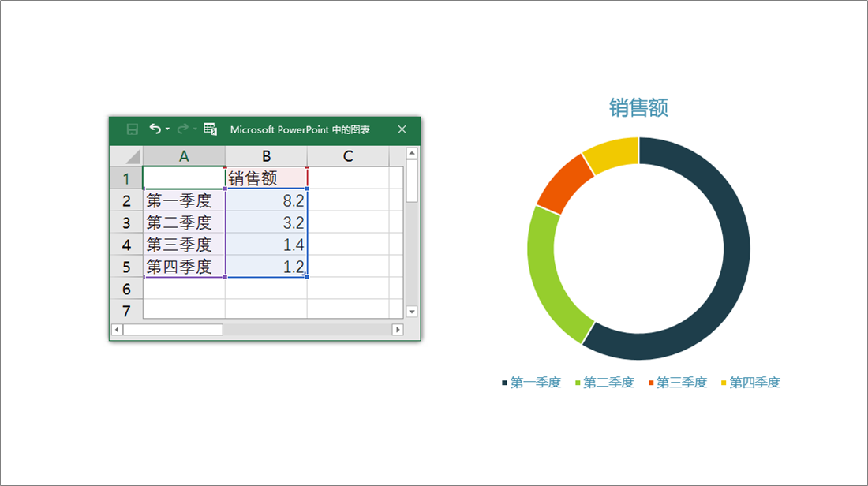This screenshot has height=486, width=868.
Task: Select row 3 header
Action: pos(126,222)
